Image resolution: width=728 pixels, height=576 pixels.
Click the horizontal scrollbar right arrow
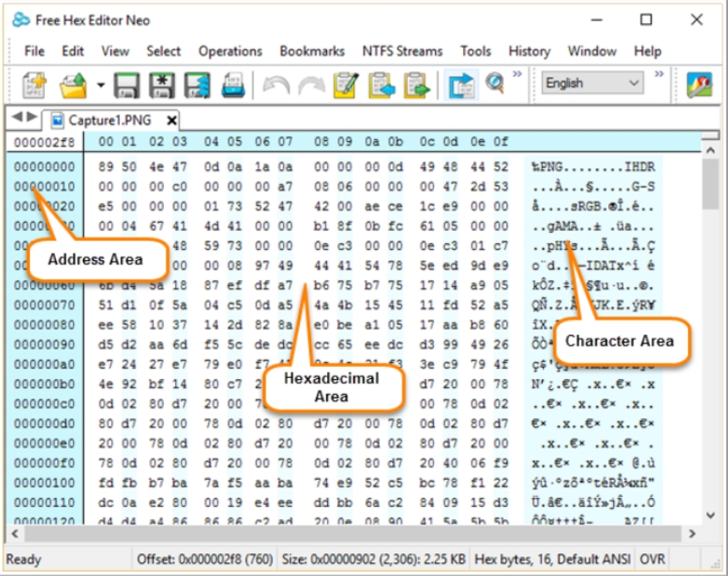pyautogui.click(x=692, y=534)
